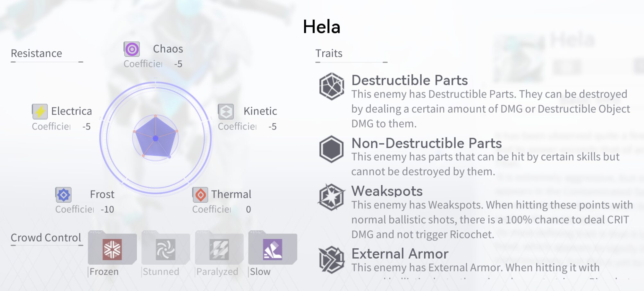Screen dimensions: 644x291
Task: Click the Chaos resistance icon
Action: pyautogui.click(x=132, y=49)
